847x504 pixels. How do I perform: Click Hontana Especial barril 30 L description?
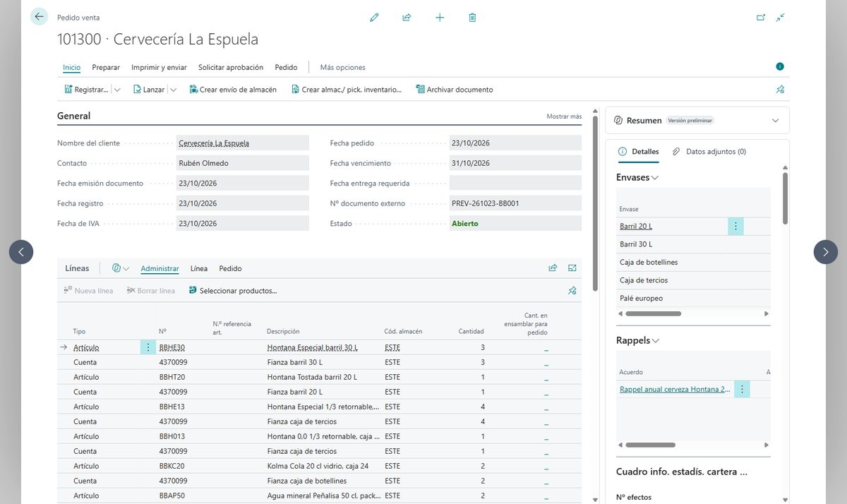[x=313, y=347]
